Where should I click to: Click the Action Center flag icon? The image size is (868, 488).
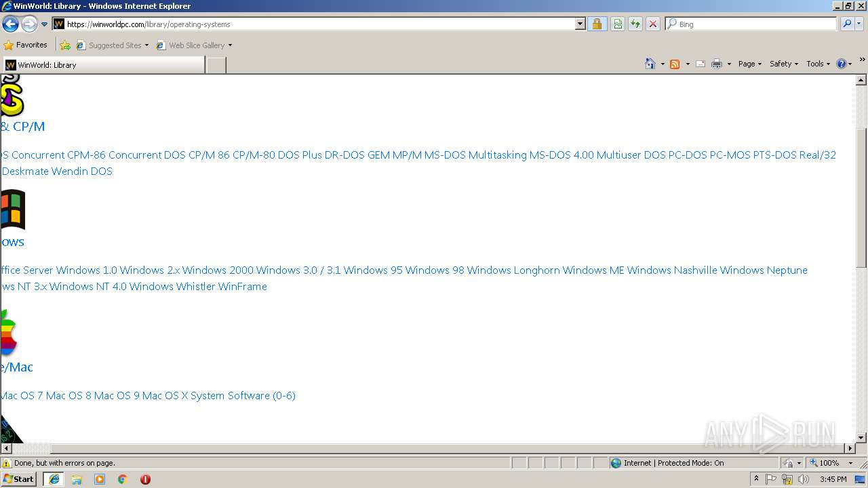(771, 479)
